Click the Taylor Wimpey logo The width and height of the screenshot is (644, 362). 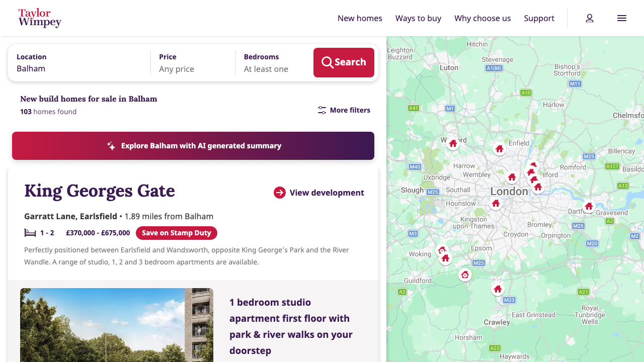[x=40, y=18]
